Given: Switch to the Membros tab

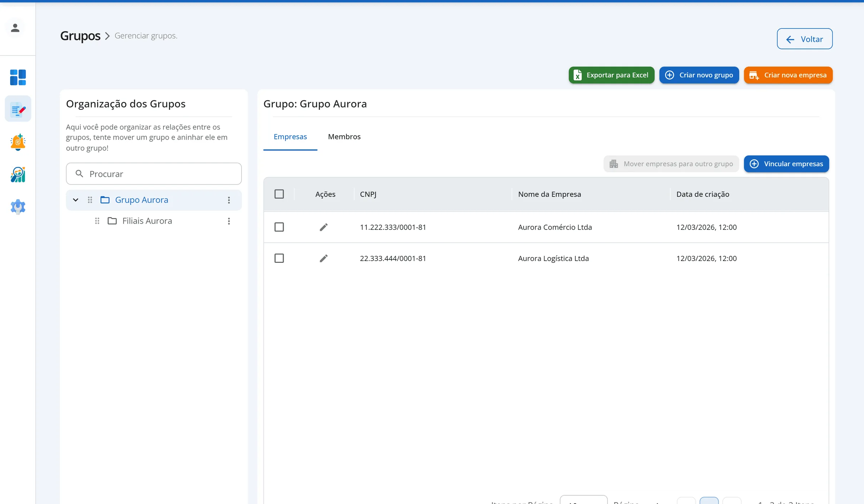Looking at the screenshot, I should (344, 137).
